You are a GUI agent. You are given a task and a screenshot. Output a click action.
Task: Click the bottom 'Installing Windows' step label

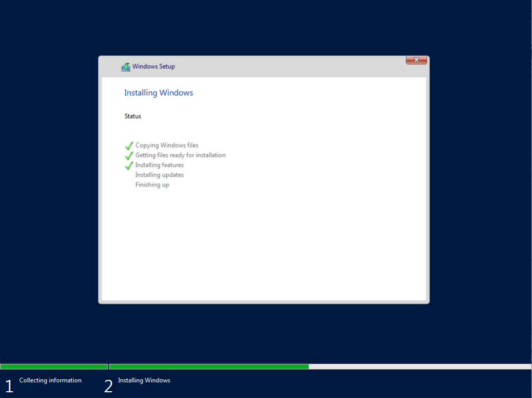tap(144, 380)
